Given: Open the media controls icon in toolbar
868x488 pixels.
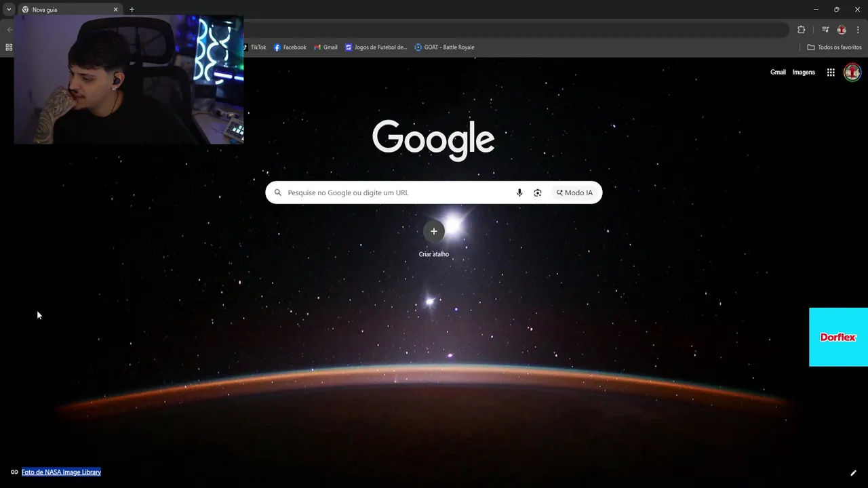Looking at the screenshot, I should click(825, 29).
